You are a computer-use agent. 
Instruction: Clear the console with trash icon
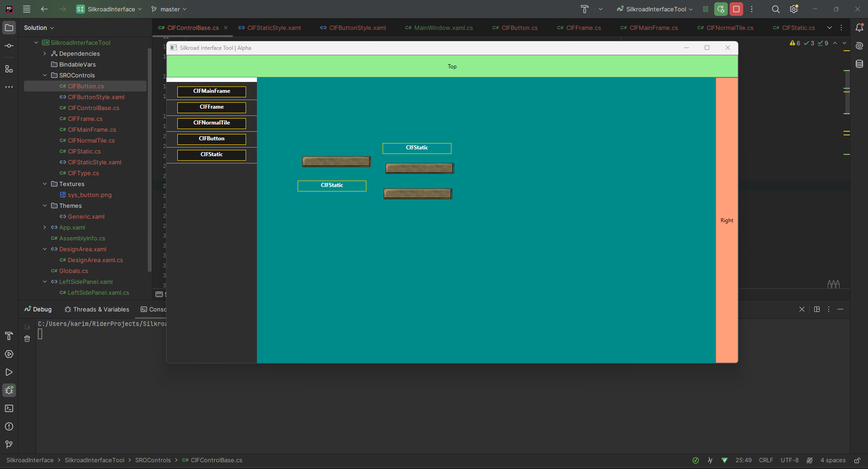(27, 339)
